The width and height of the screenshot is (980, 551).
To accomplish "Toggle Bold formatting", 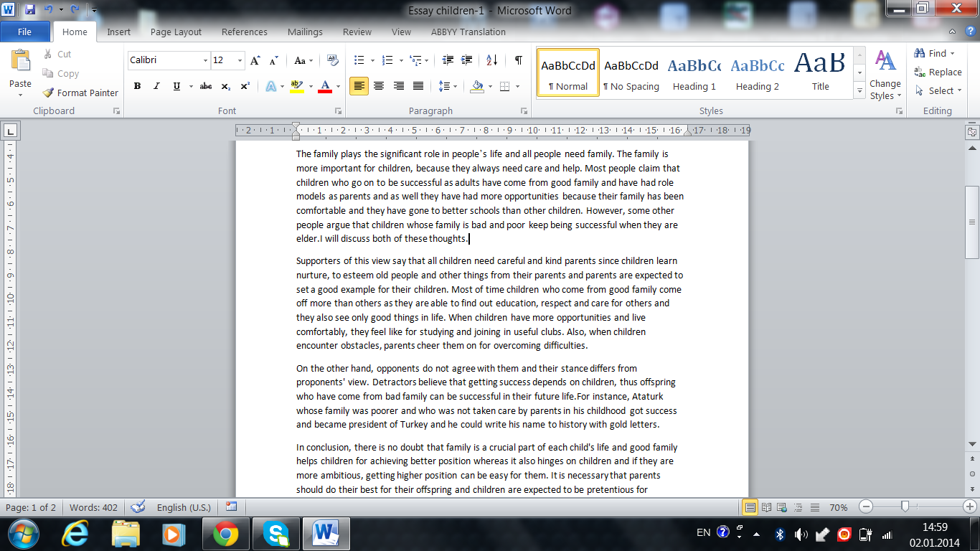I will pyautogui.click(x=137, y=86).
